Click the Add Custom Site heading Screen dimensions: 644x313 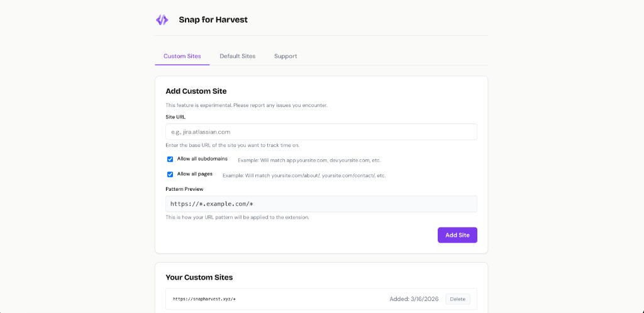pyautogui.click(x=196, y=91)
